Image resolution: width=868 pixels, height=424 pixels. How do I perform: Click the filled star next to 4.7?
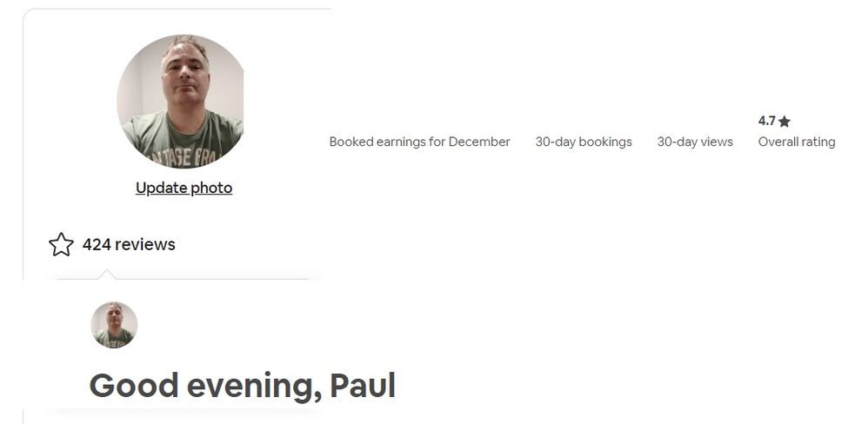pos(785,122)
